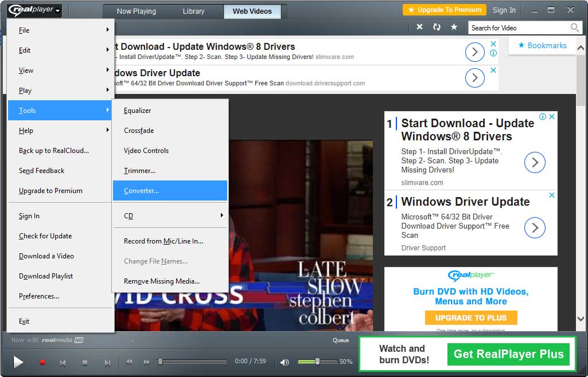Click the refresh icon in browser toolbar
This screenshot has width=588, height=377.
437,28
